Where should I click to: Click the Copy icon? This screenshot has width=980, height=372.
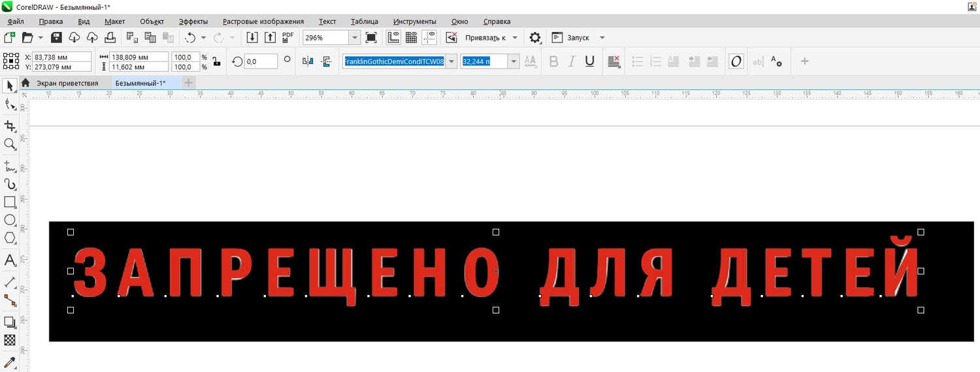point(150,38)
